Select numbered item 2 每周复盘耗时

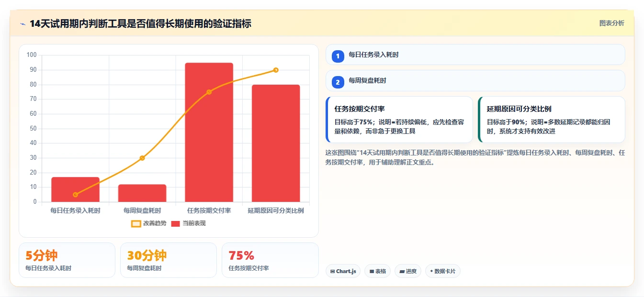tap(475, 80)
